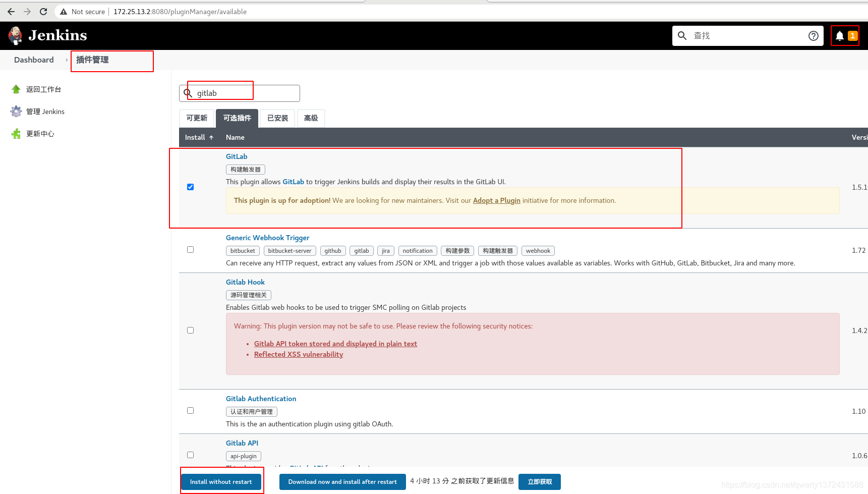Image resolution: width=868 pixels, height=494 pixels.
Task: Click the Jenkins butler logo icon
Action: 15,35
